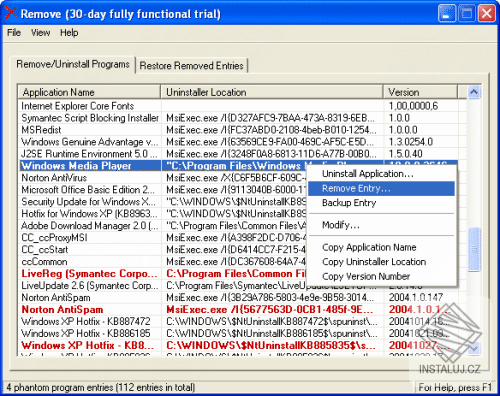Click version 1,00,0000,6 cell
This screenshot has width=500, height=396.
tap(413, 106)
